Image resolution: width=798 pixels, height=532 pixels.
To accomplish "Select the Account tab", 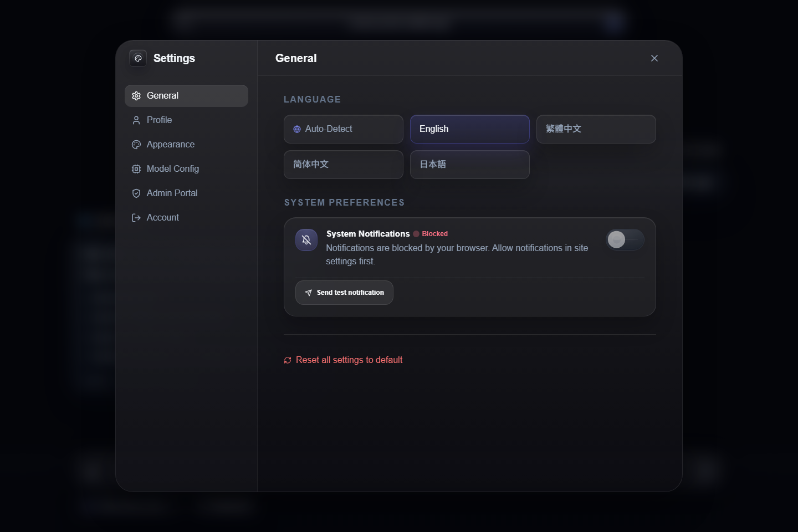I will (x=186, y=218).
